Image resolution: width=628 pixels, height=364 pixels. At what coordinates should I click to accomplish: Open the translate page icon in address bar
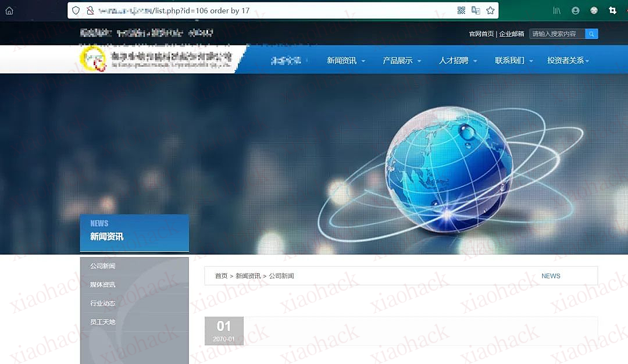(x=475, y=10)
